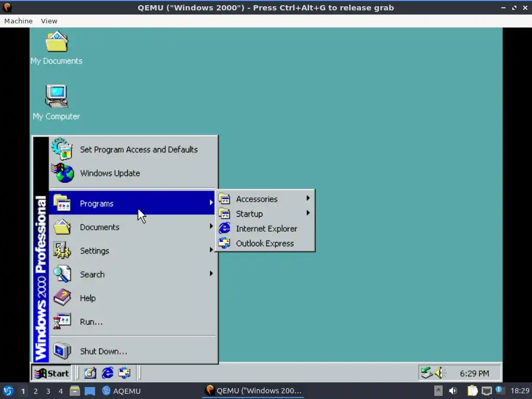Open the host application menu bird icon
The height and width of the screenshot is (399, 532).
tap(8, 391)
